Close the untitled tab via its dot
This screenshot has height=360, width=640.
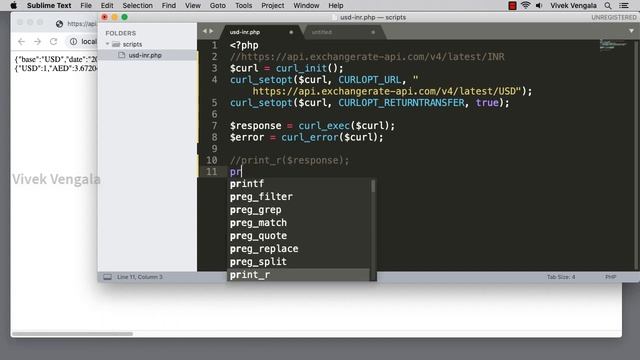(x=373, y=32)
